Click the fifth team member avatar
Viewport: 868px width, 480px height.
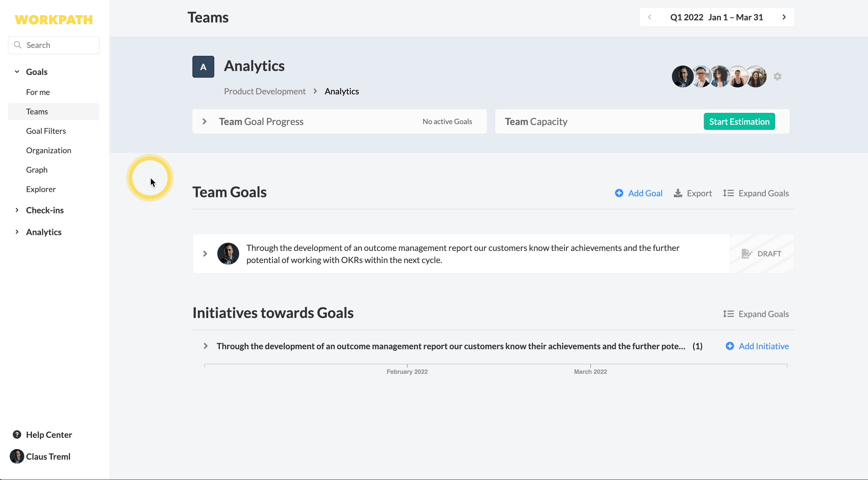(x=756, y=76)
